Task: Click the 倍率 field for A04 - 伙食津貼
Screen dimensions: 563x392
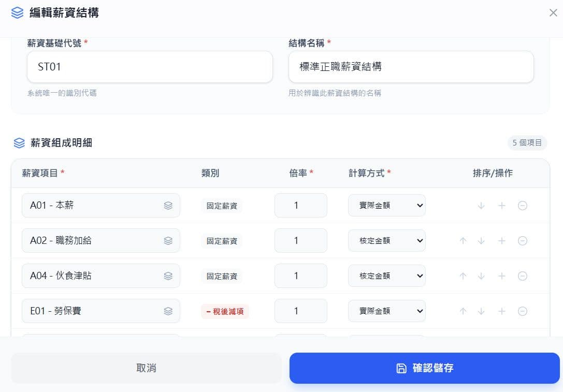Action: click(301, 275)
